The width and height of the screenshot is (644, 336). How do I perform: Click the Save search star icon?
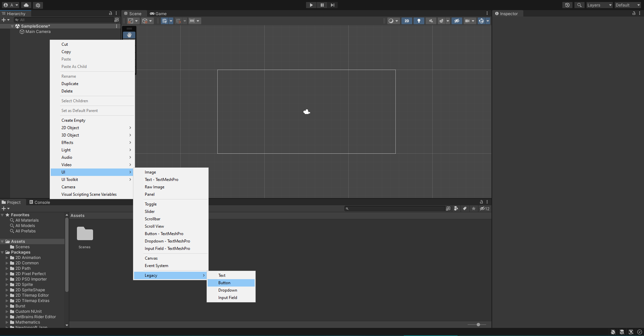[473, 209]
